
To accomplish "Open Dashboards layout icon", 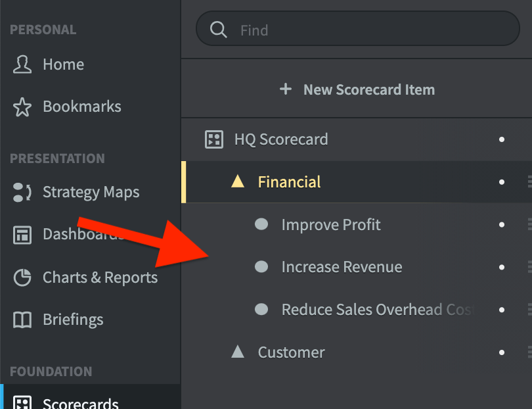I will 22,235.
